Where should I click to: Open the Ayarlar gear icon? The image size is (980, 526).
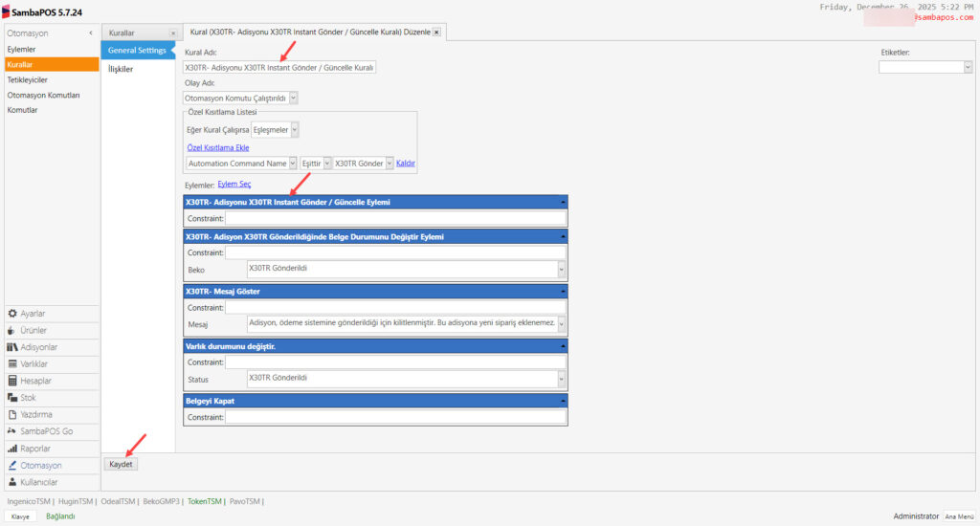point(12,314)
